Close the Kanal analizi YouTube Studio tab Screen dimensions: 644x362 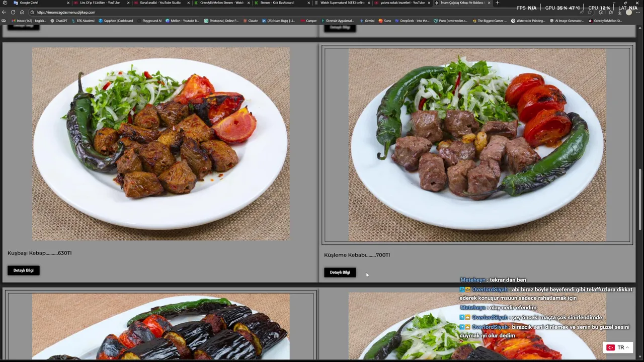click(189, 3)
